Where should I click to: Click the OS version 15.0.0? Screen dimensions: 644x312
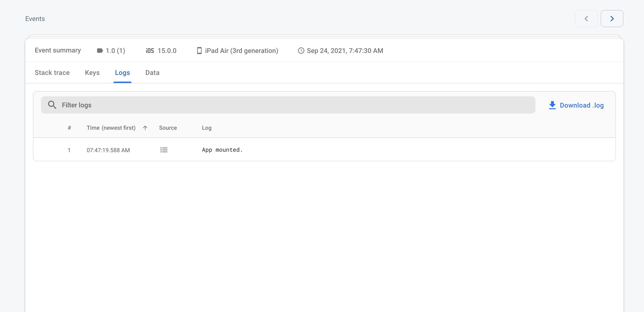coord(167,51)
